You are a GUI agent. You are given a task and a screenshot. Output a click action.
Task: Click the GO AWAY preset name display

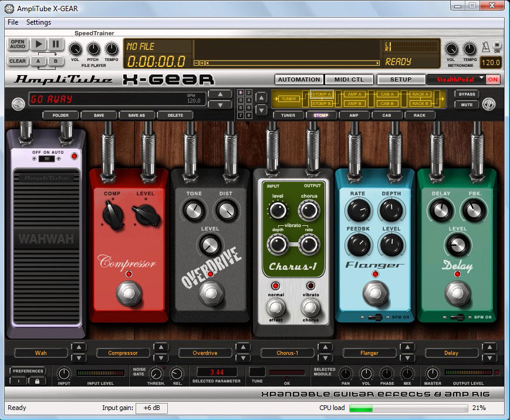117,99
